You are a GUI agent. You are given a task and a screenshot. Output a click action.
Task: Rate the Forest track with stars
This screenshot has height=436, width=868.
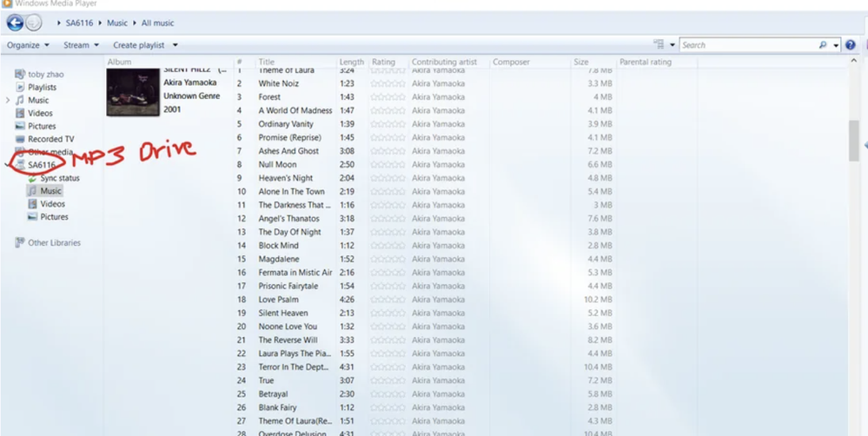(388, 96)
